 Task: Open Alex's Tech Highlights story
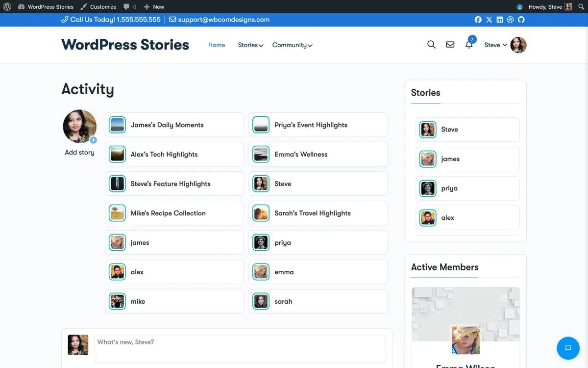[x=174, y=155]
